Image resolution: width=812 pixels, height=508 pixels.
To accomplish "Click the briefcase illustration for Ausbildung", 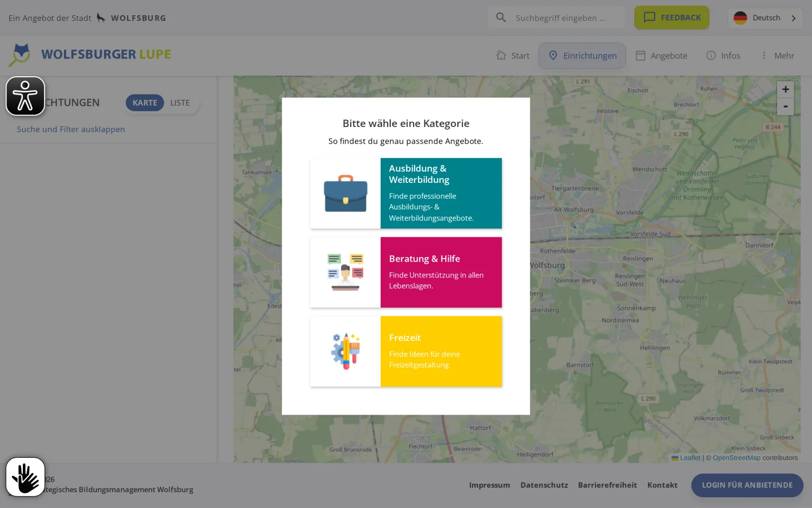I will tap(346, 194).
